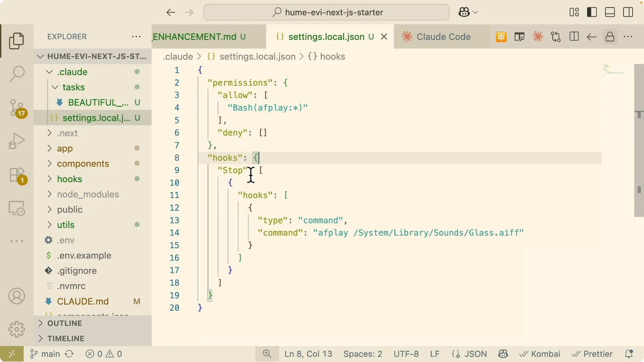Switch git branch main in status bar
This screenshot has height=362, width=644.
pos(45,354)
